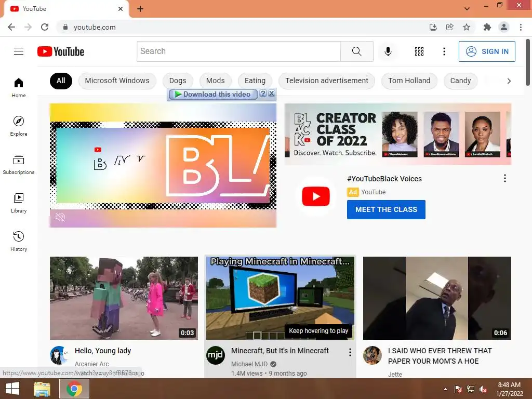This screenshot has height=399, width=532.
Task: Open options for Minecraft, But It's in Minecraft
Action: coord(350,352)
